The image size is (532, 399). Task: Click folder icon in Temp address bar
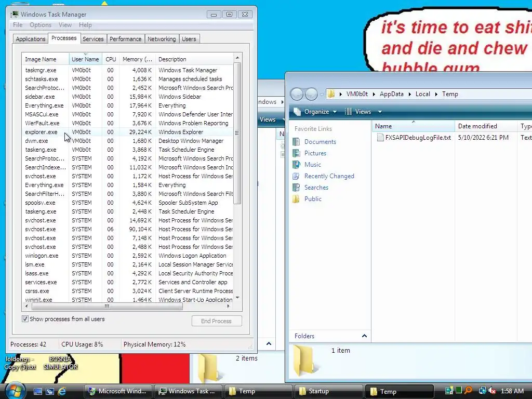331,94
